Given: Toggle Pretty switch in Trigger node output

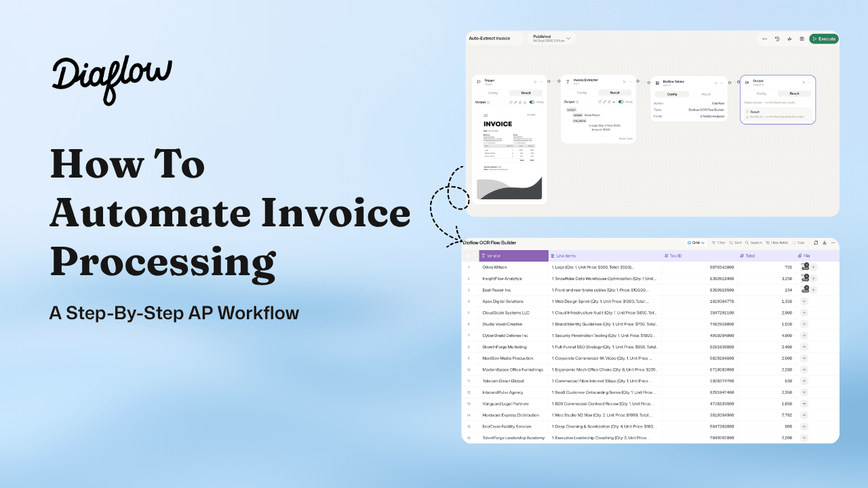Looking at the screenshot, I should [x=532, y=102].
